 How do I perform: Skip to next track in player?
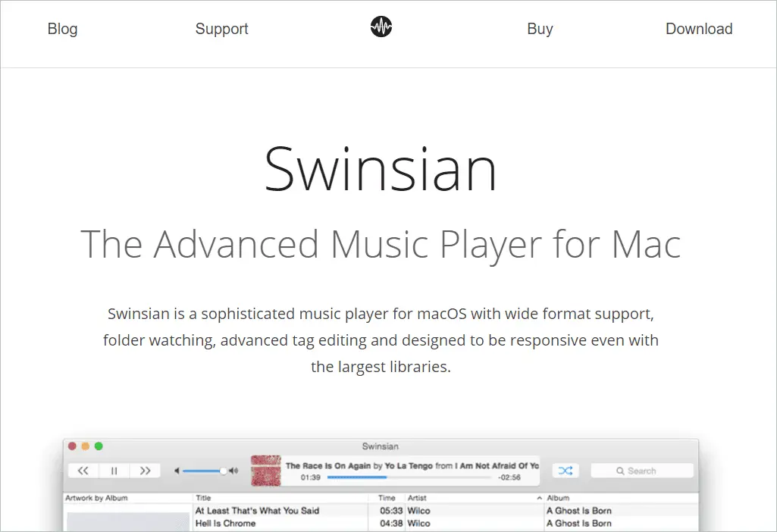coord(145,471)
